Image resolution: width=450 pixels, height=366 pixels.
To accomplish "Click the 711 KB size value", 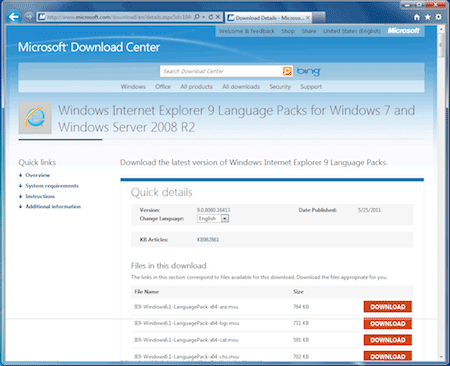I will pos(301,323).
